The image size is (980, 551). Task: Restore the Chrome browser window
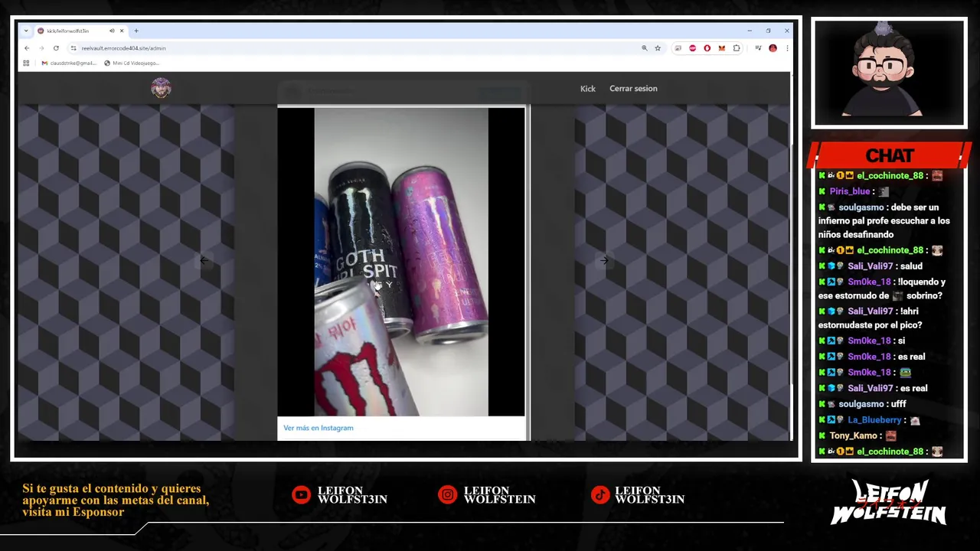(x=768, y=31)
